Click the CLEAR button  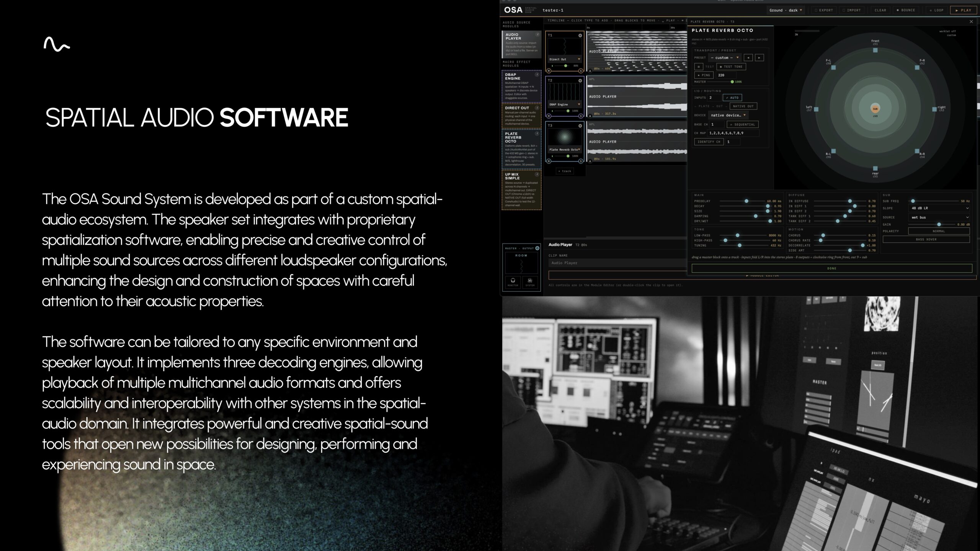click(880, 10)
